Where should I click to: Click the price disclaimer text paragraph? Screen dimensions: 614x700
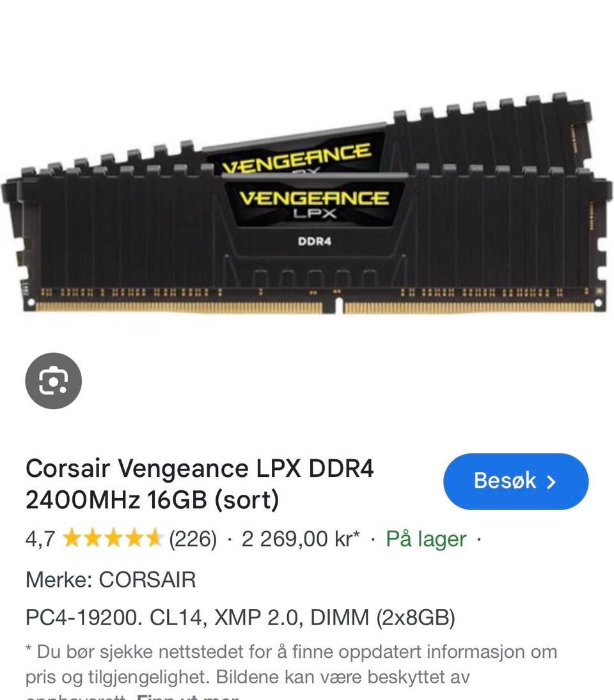[292, 671]
